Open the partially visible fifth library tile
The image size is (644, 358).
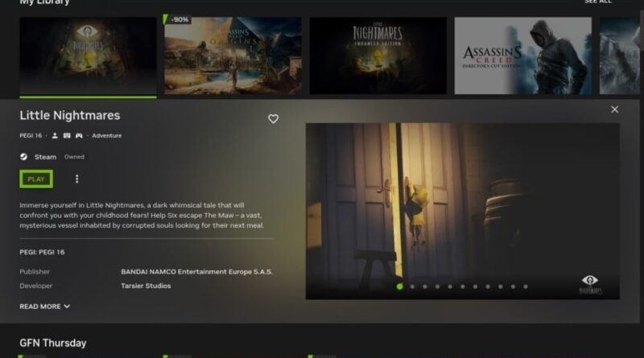click(x=619, y=56)
